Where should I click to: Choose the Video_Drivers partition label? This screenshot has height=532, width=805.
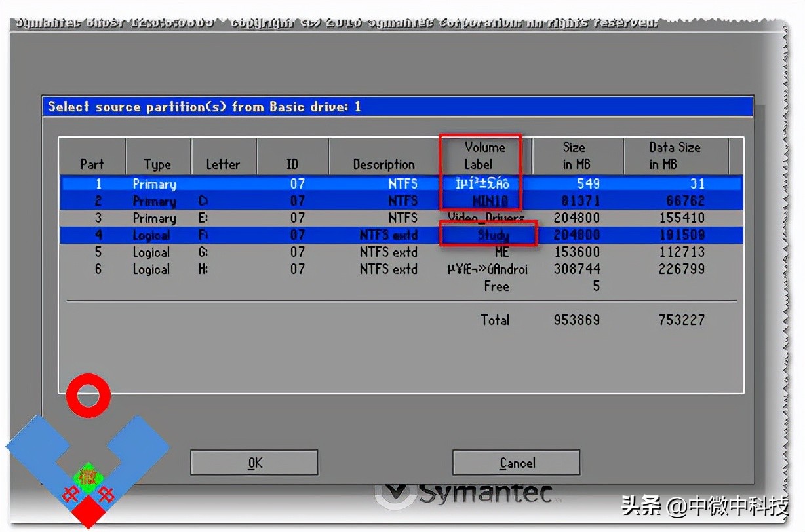pyautogui.click(x=486, y=218)
